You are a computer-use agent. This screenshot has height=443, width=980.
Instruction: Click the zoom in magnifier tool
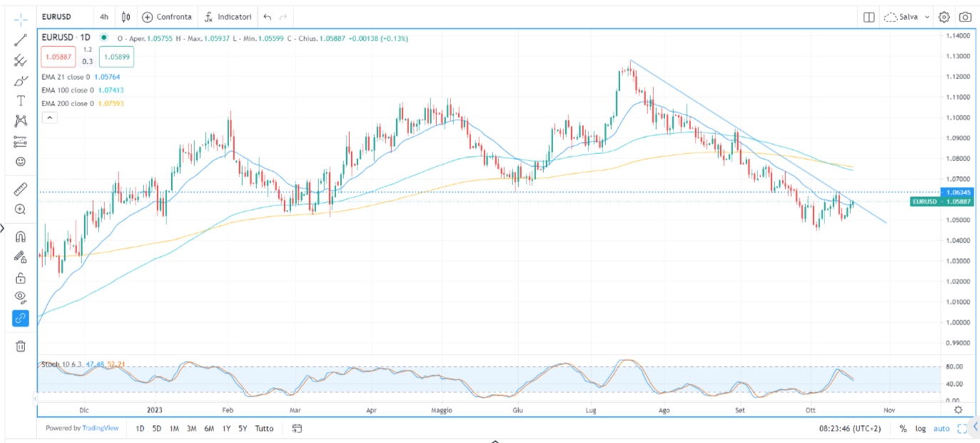click(x=21, y=210)
